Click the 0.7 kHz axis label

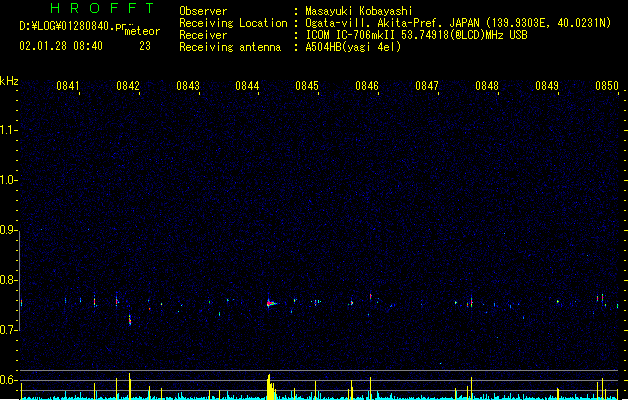[x=8, y=330]
